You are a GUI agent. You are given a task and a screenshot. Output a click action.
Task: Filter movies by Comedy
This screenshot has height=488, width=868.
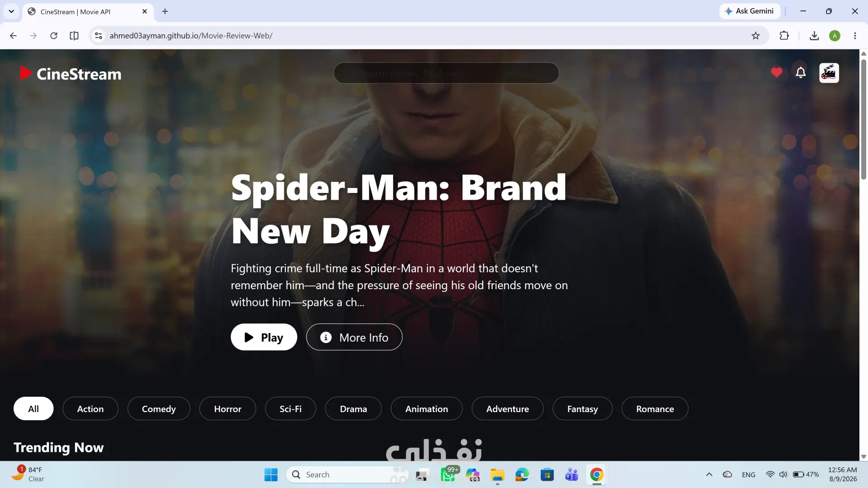point(159,409)
